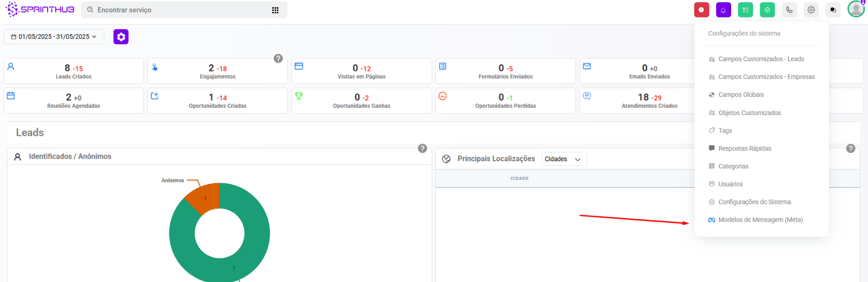
Task: Go to Usuários in settings menu
Action: pyautogui.click(x=730, y=184)
